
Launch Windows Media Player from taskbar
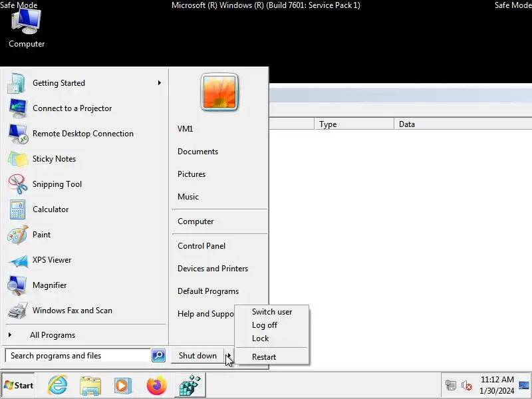(123, 386)
